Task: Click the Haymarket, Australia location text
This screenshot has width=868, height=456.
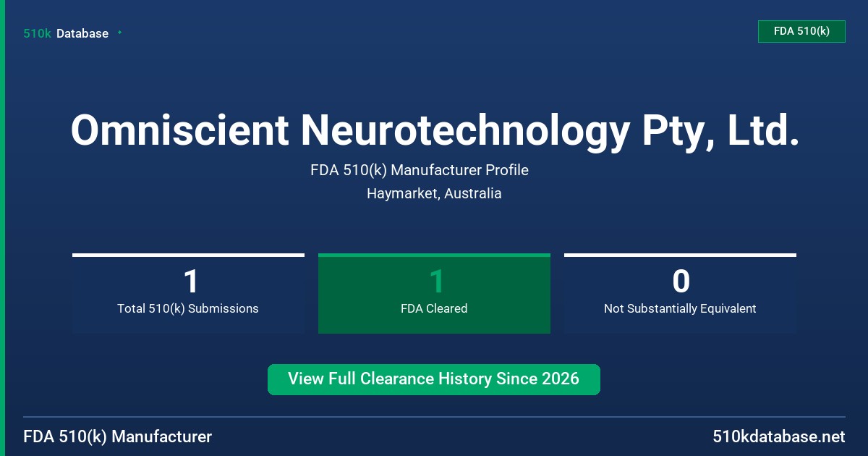Action: (x=434, y=193)
